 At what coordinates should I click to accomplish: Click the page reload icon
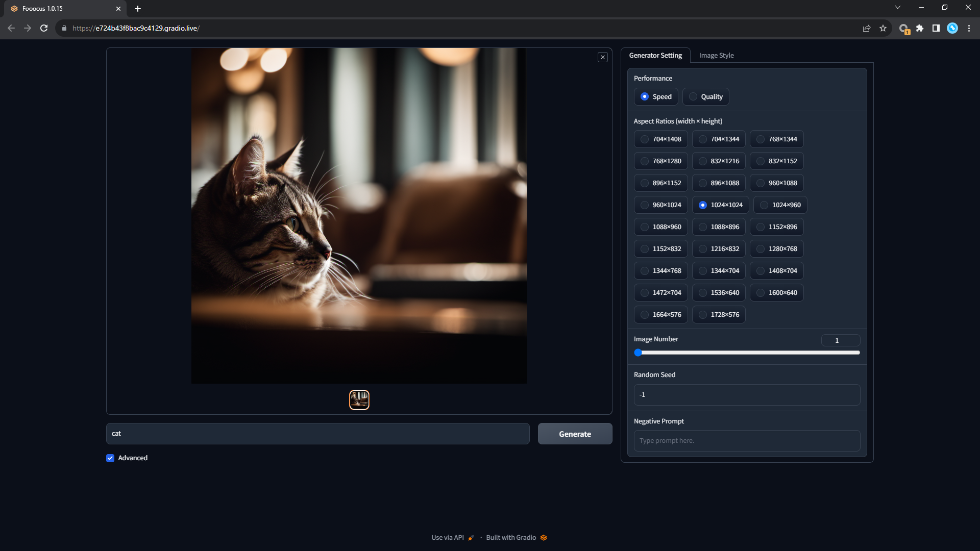point(44,28)
